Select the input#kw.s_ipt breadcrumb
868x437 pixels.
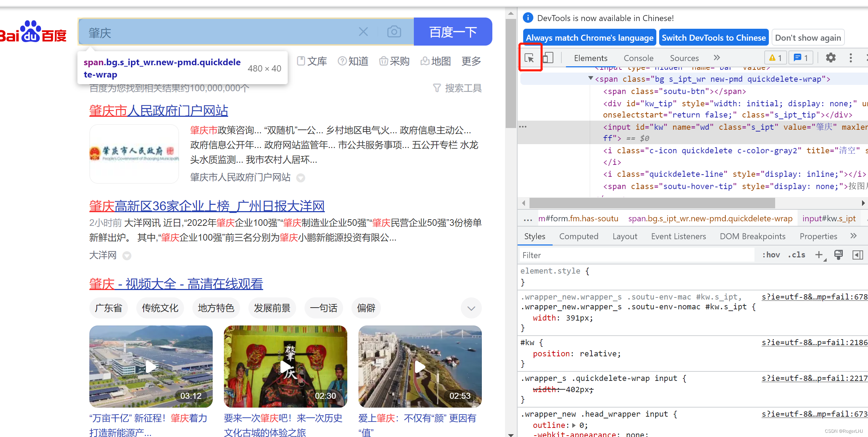[x=829, y=218]
